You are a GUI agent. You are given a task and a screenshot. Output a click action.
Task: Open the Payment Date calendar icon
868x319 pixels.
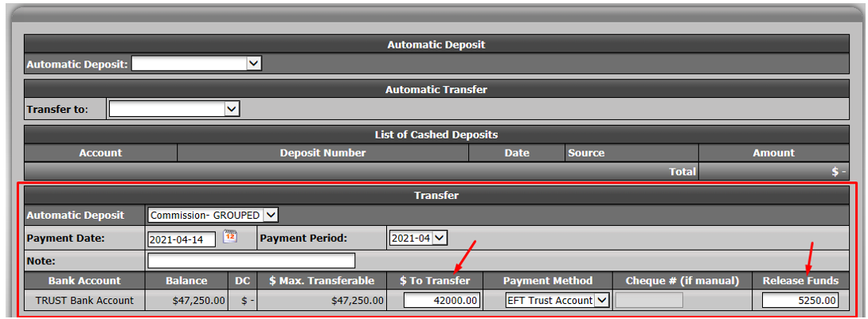coord(229,236)
